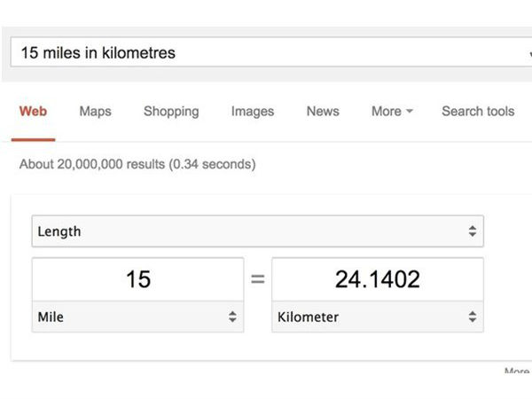
Task: Go to the Images tab
Action: point(252,112)
